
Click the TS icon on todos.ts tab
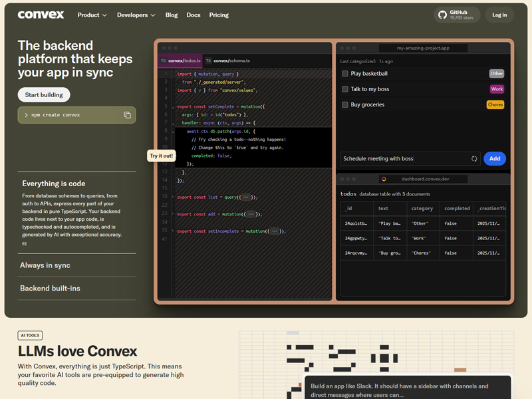click(164, 61)
